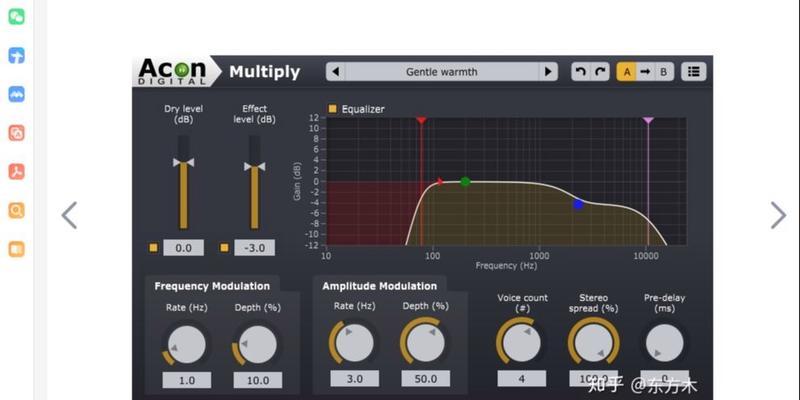Viewport: 800px width, 400px height.
Task: Edit the Voice count value 4
Action: point(521,379)
